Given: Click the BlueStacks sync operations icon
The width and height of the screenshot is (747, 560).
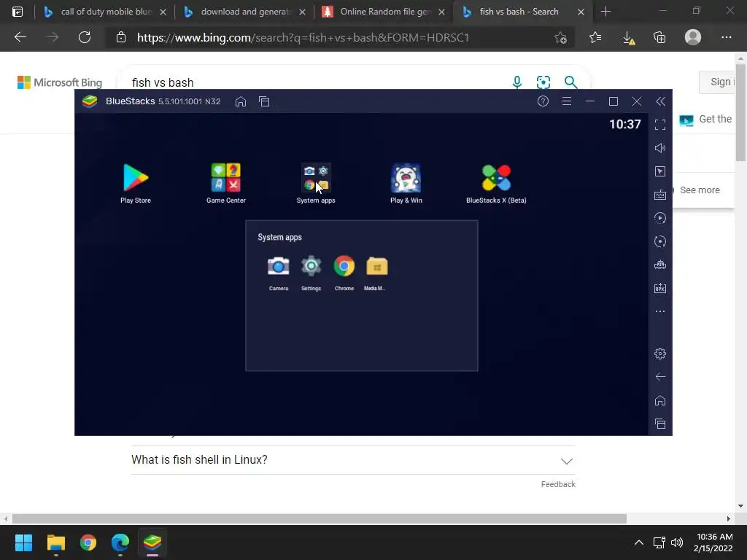Looking at the screenshot, I should tap(659, 241).
